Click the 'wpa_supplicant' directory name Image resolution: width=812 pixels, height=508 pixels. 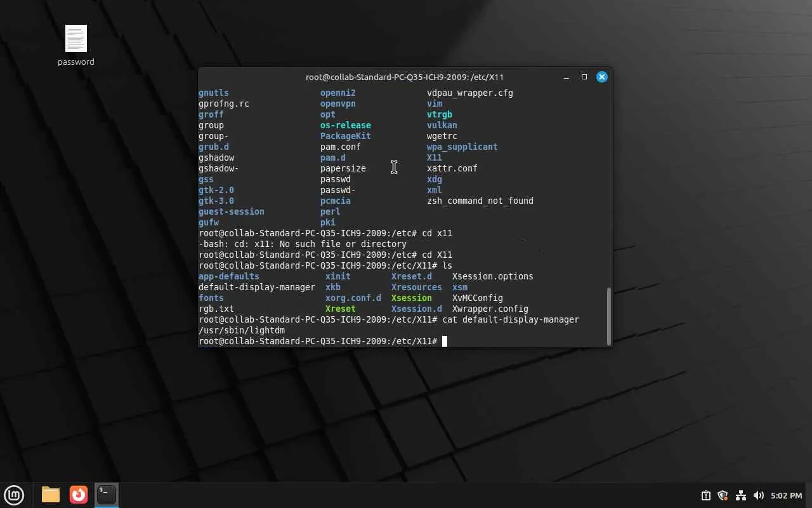pos(462,147)
